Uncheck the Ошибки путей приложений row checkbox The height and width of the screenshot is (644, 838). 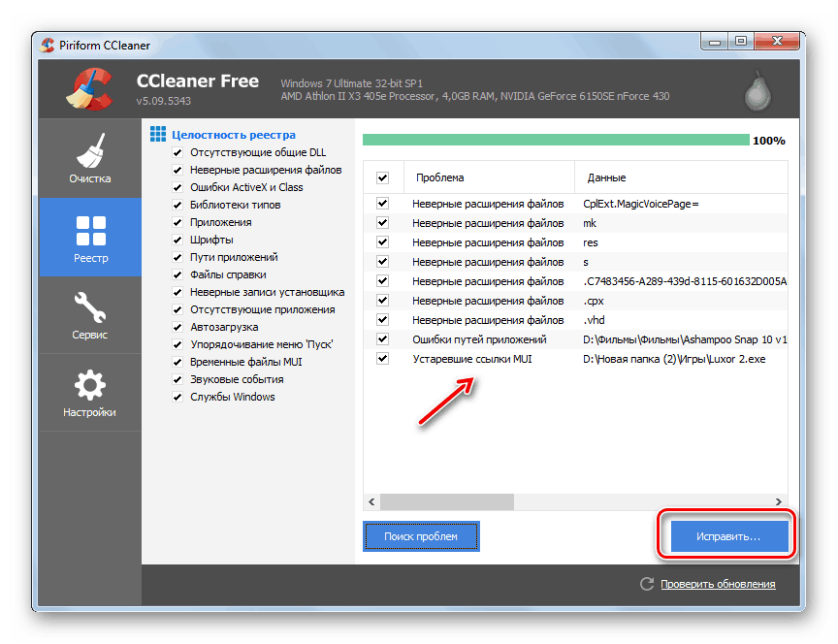pyautogui.click(x=383, y=338)
